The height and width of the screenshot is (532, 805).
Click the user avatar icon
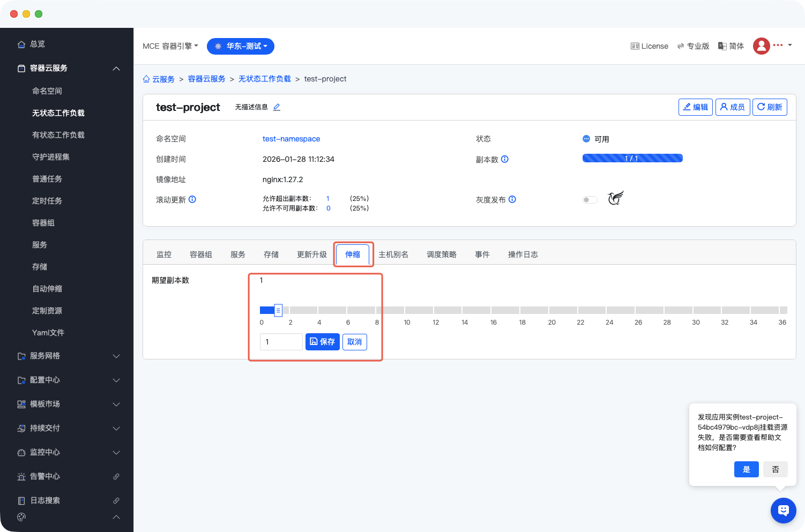coord(761,46)
